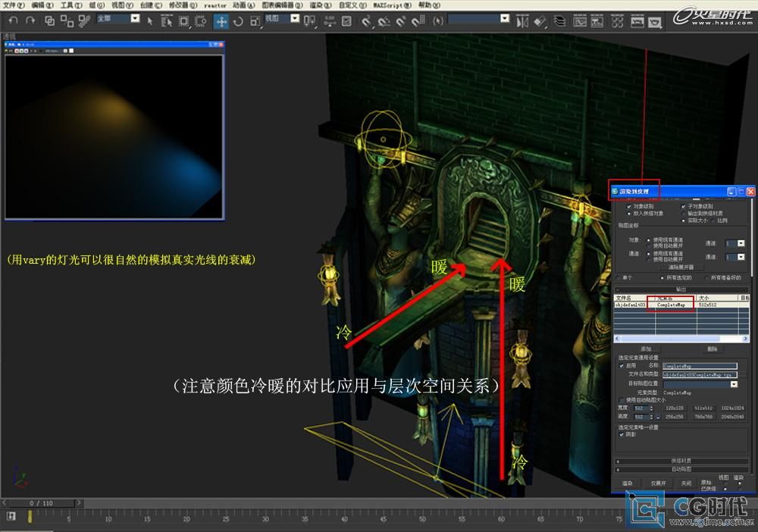758x532 pixels.
Task: Pick the Select Object arrow tool
Action: pos(150,21)
